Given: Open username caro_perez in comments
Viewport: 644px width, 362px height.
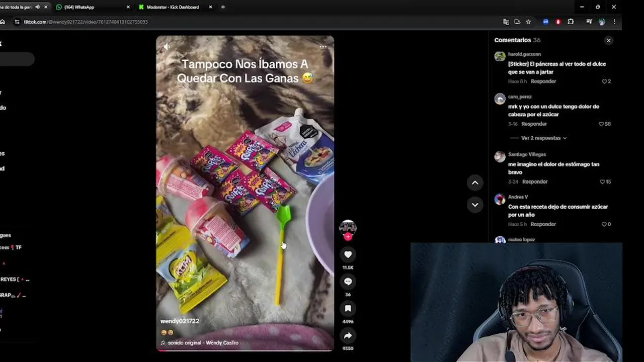Looking at the screenshot, I should [520, 97].
